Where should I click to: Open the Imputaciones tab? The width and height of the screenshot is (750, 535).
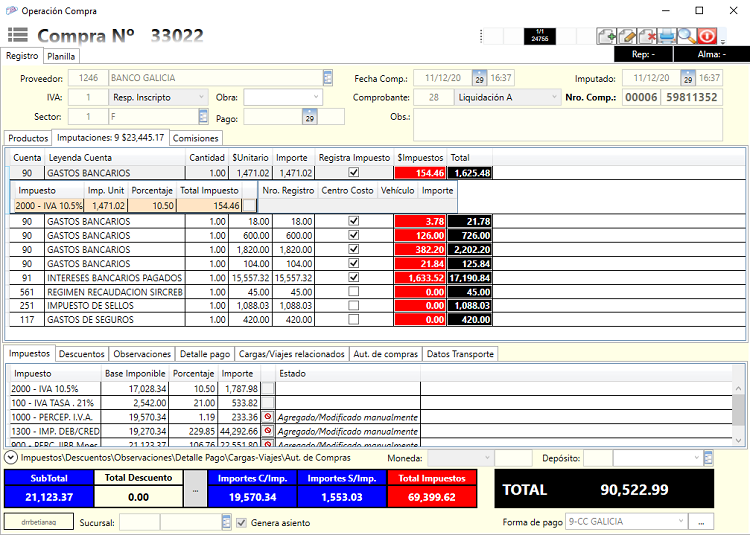pos(110,138)
